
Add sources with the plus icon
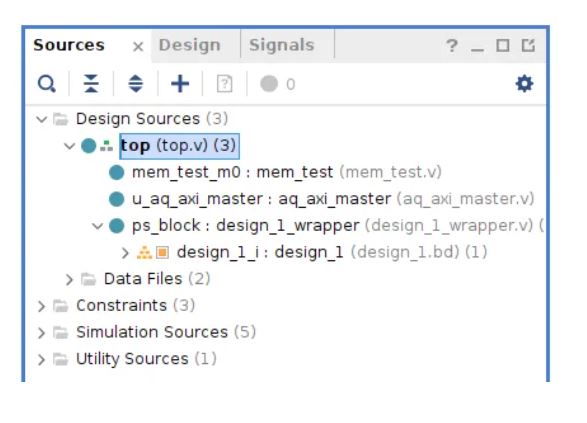tap(180, 83)
